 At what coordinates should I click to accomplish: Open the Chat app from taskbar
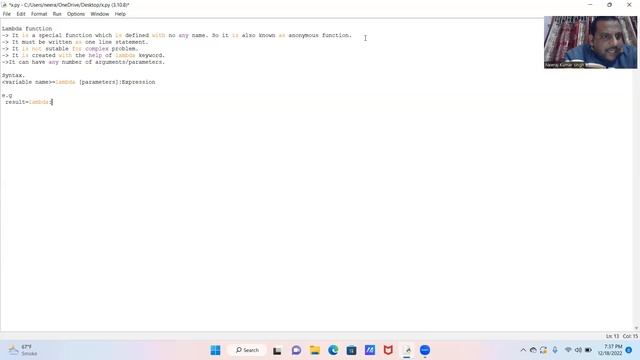pos(296,350)
